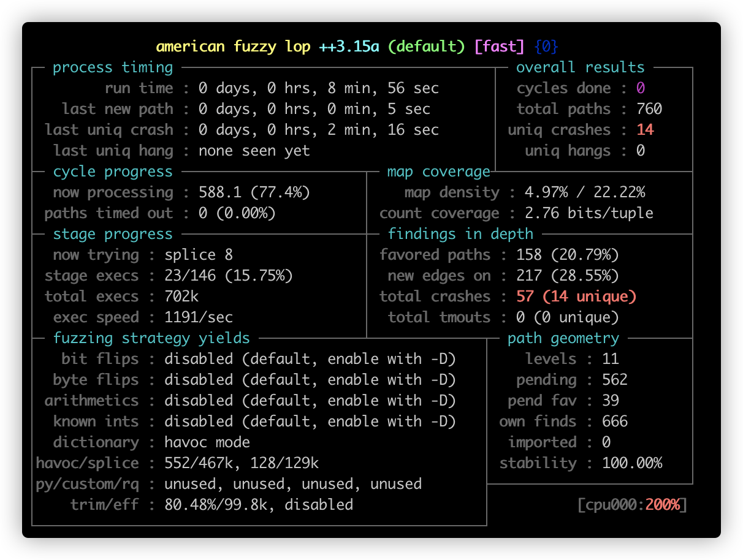Click total execs value '702k'
This screenshot has width=743, height=560.
pyautogui.click(x=182, y=297)
